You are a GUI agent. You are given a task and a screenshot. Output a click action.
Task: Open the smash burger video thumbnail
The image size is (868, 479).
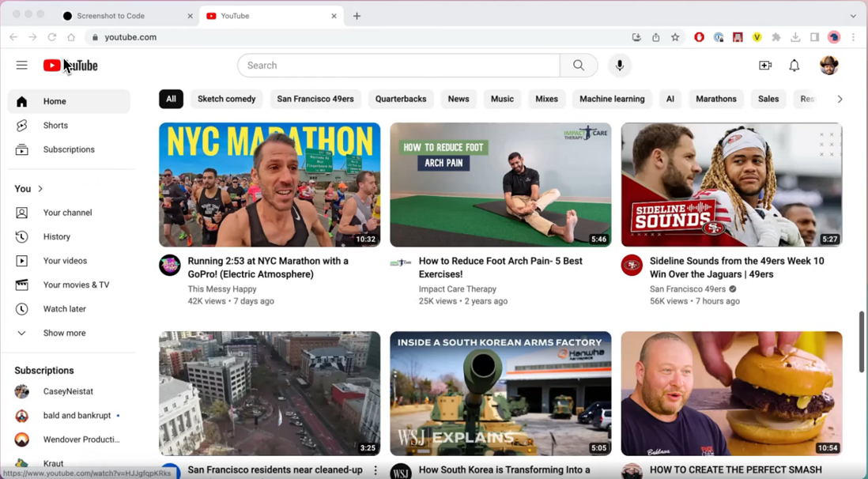pyautogui.click(x=732, y=394)
